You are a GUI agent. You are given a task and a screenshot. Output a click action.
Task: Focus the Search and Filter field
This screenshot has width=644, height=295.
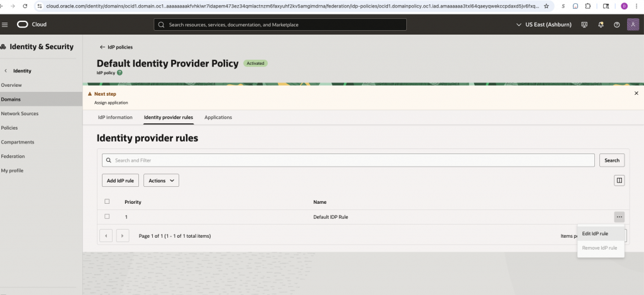tap(348, 160)
